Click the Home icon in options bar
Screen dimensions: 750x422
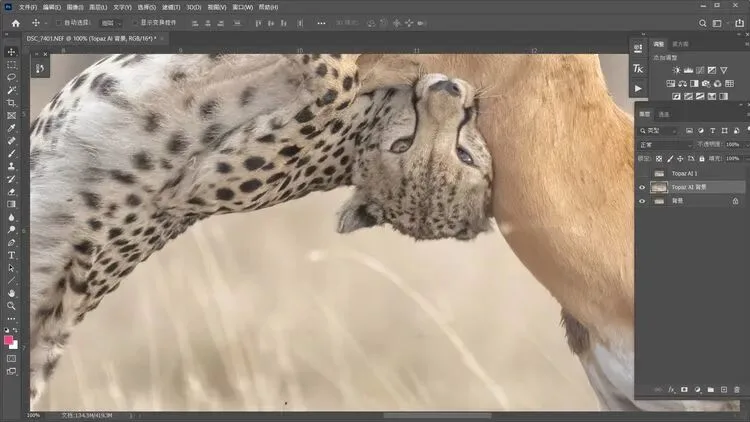pos(16,23)
